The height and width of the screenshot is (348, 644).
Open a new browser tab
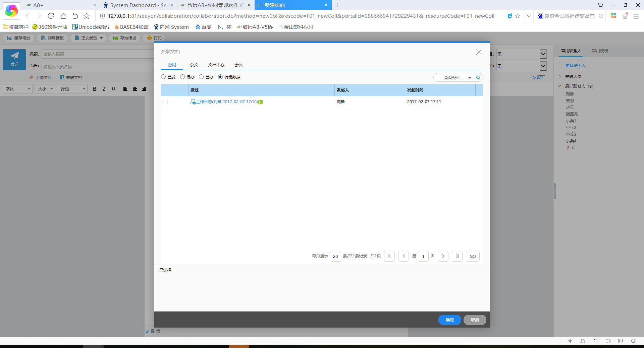click(x=337, y=5)
